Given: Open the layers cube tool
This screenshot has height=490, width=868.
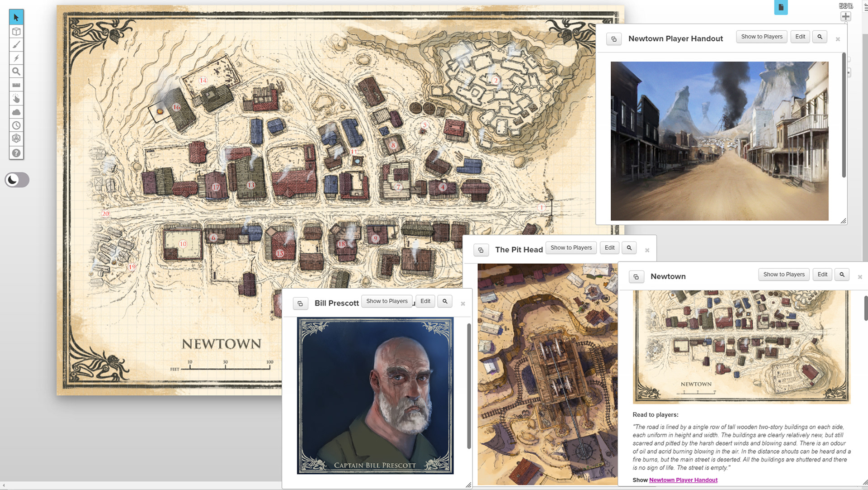Looking at the screenshot, I should [x=16, y=31].
